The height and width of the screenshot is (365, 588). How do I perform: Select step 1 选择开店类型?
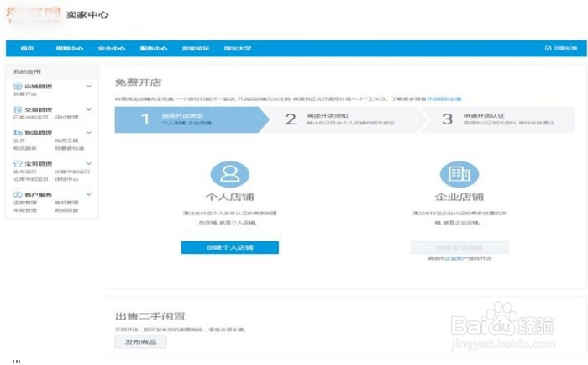pyautogui.click(x=192, y=119)
